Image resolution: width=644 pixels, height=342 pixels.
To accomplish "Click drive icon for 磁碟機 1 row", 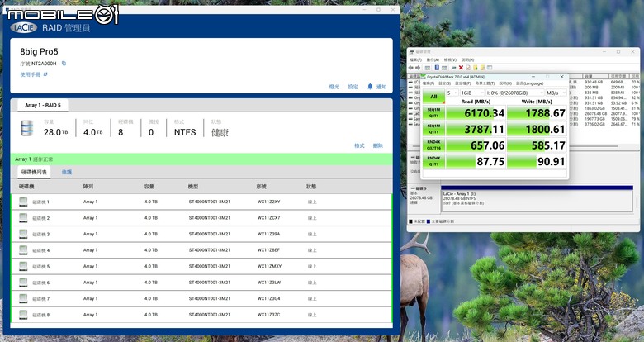I will pyautogui.click(x=23, y=202).
